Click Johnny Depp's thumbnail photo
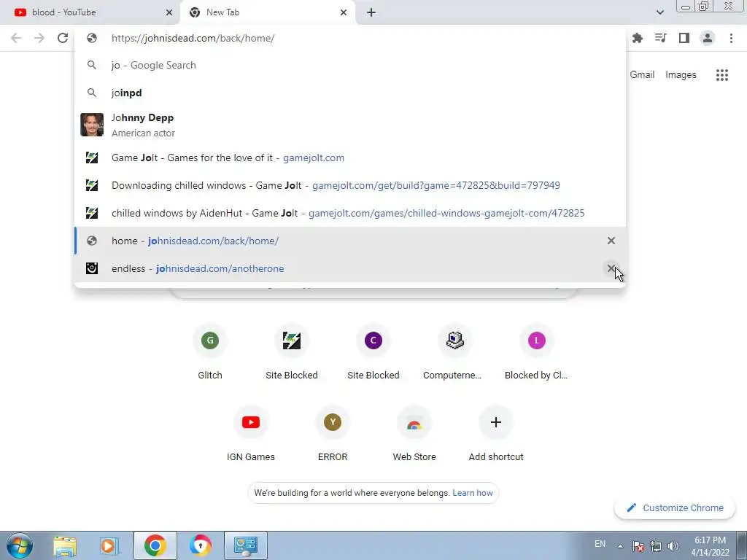This screenshot has width=747, height=560. pos(92,125)
